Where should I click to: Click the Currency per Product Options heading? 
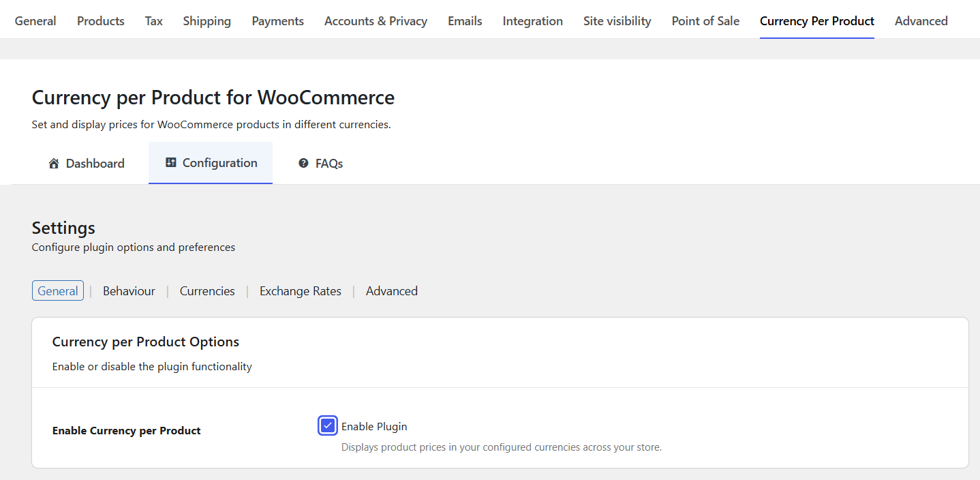click(x=146, y=342)
